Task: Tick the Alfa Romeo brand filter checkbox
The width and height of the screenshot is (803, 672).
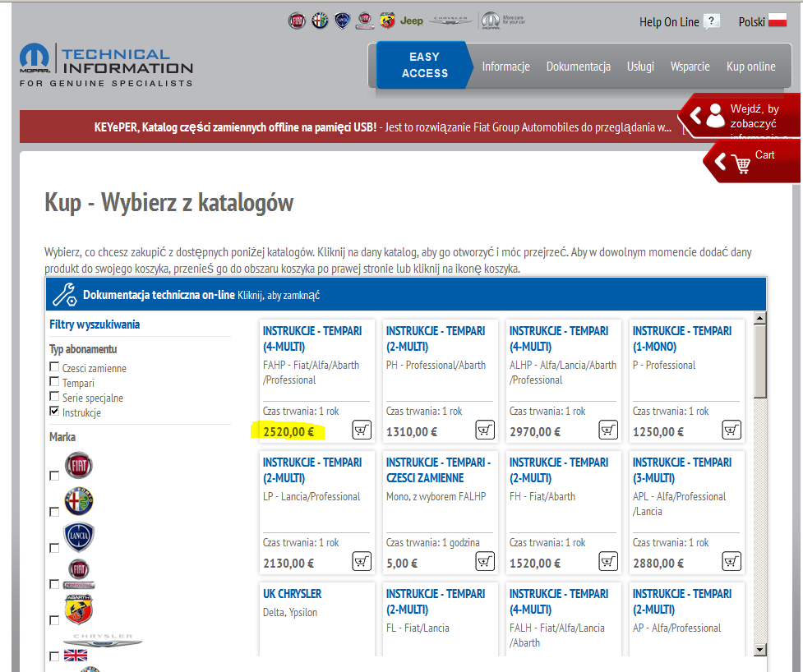Action: (54, 512)
